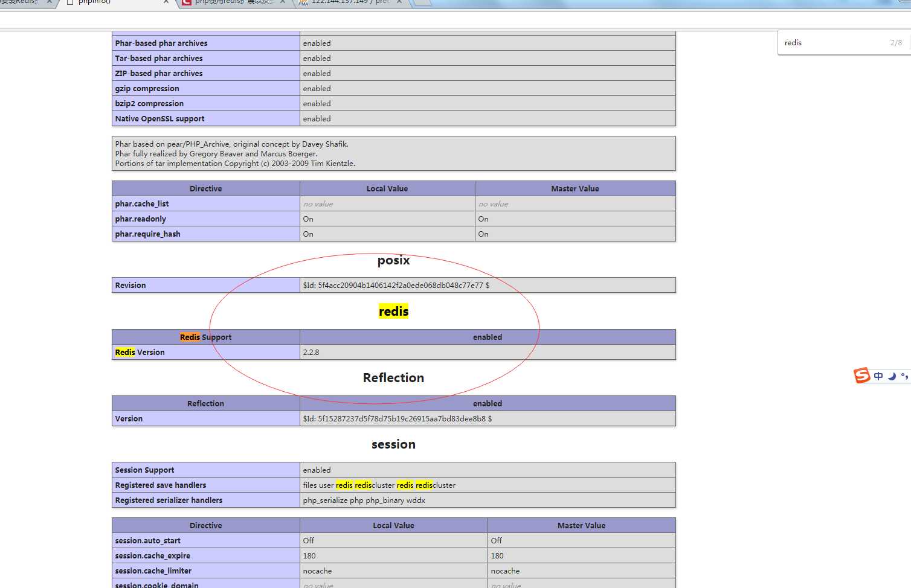Click session.auto_start local value Off
Image resolution: width=911 pixels, height=588 pixels.
309,540
